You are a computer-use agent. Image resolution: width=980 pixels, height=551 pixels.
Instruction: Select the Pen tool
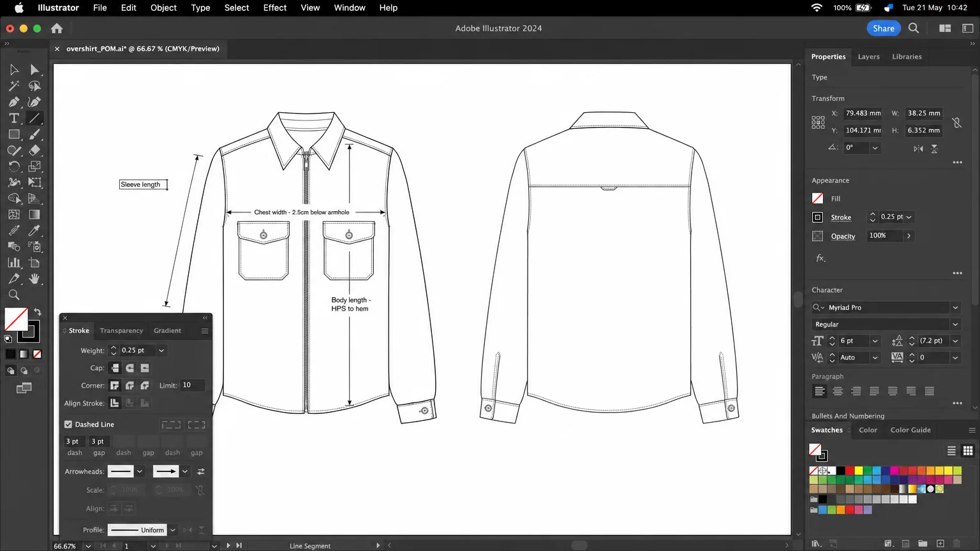14,102
